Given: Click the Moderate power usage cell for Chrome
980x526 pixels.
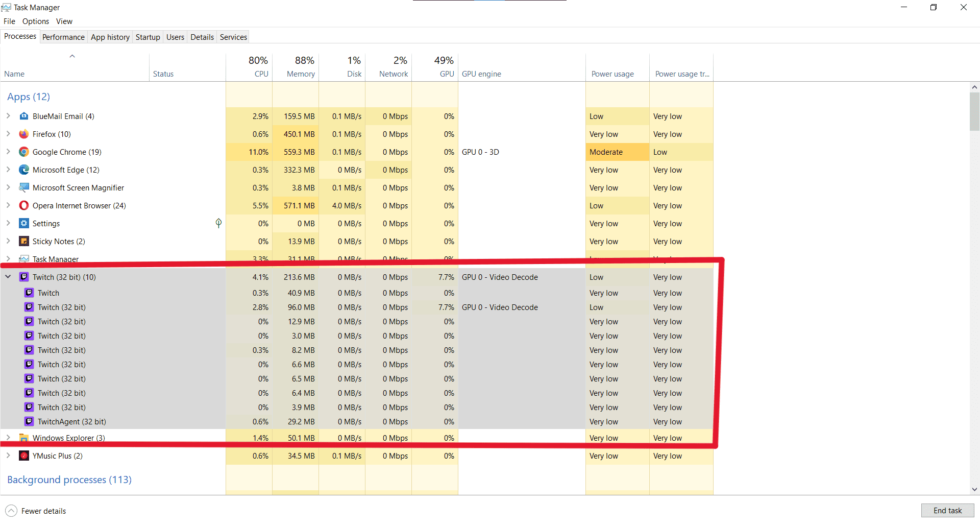Looking at the screenshot, I should pyautogui.click(x=618, y=152).
